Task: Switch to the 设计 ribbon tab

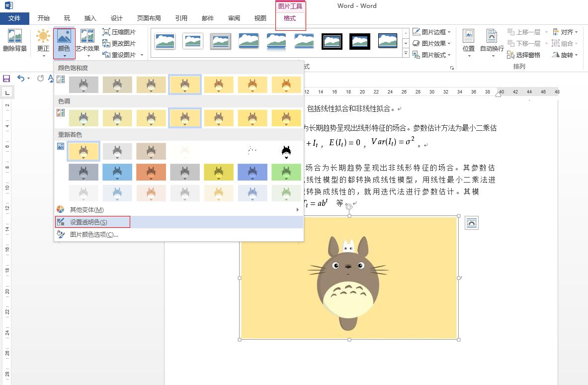Action: coord(116,18)
